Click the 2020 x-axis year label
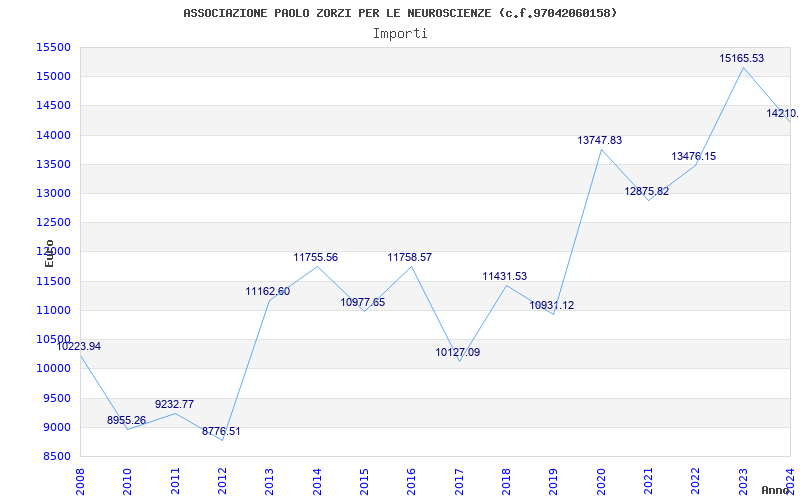Screen dimensions: 800x500 (x=601, y=482)
